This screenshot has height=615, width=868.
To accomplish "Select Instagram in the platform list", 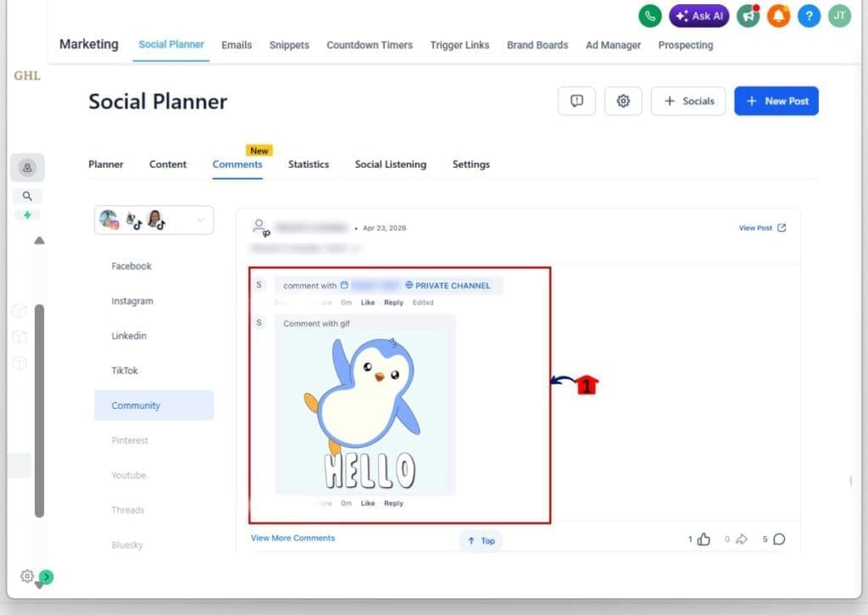I will click(x=132, y=301).
